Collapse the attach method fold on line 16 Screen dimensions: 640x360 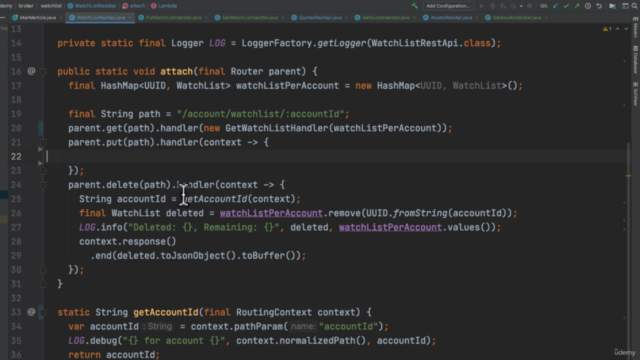coord(43,71)
